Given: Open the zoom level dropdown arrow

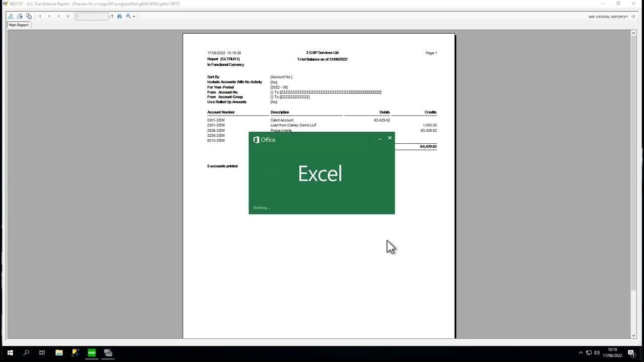Looking at the screenshot, I should (134, 17).
